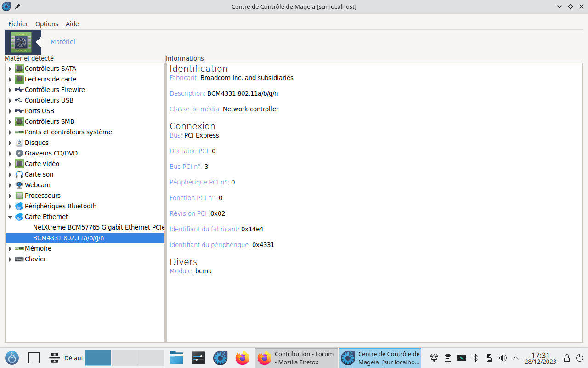Select the Périphériques Bluetooth row label
The width and height of the screenshot is (588, 368).
pyautogui.click(x=61, y=206)
